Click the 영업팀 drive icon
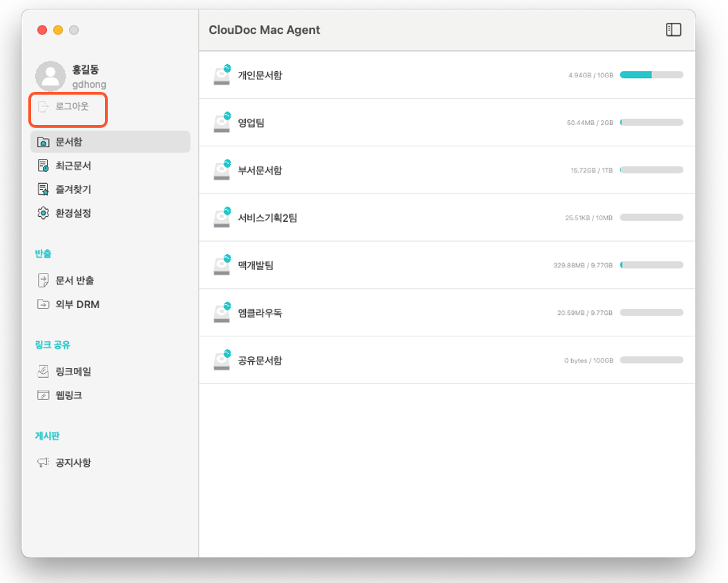Viewport: 728px width, 583px height. (x=222, y=122)
